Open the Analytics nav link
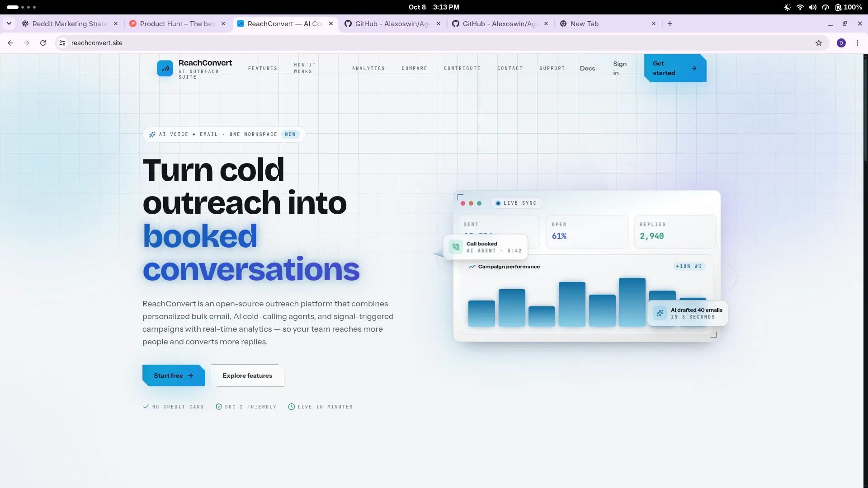 point(368,68)
